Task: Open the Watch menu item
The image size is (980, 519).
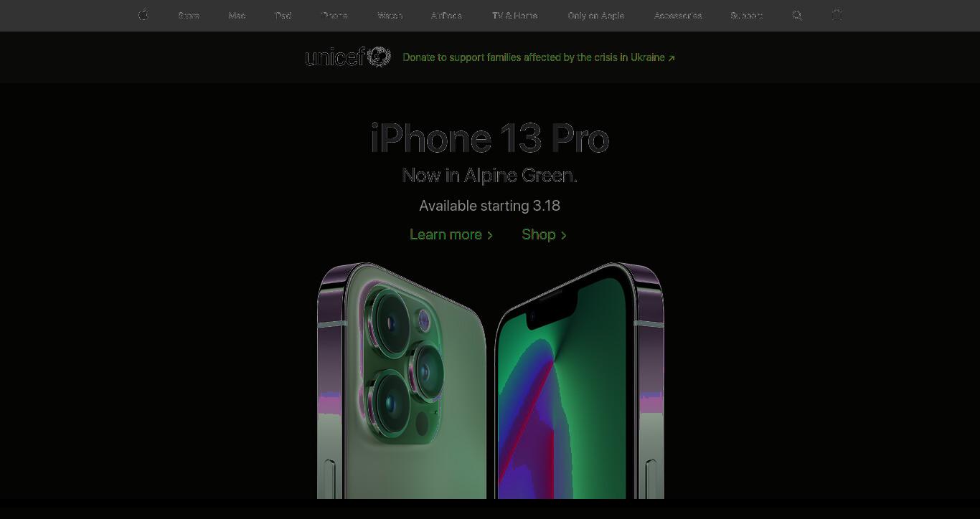Action: [x=390, y=16]
